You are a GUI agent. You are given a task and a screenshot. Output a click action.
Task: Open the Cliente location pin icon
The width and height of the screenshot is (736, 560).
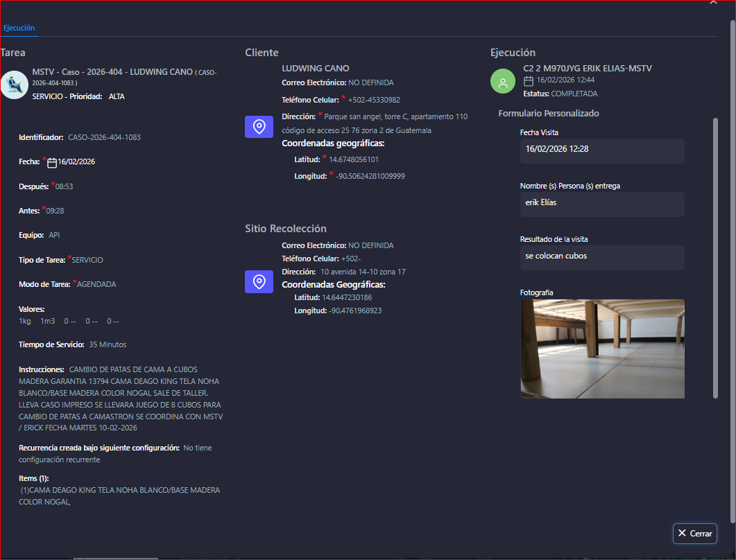pyautogui.click(x=259, y=126)
